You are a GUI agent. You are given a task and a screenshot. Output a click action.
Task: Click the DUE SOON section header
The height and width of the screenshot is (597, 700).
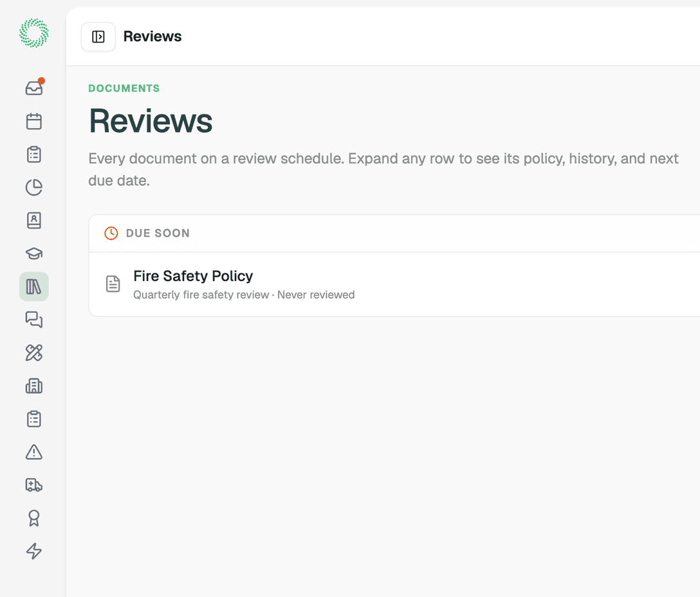pos(394,233)
